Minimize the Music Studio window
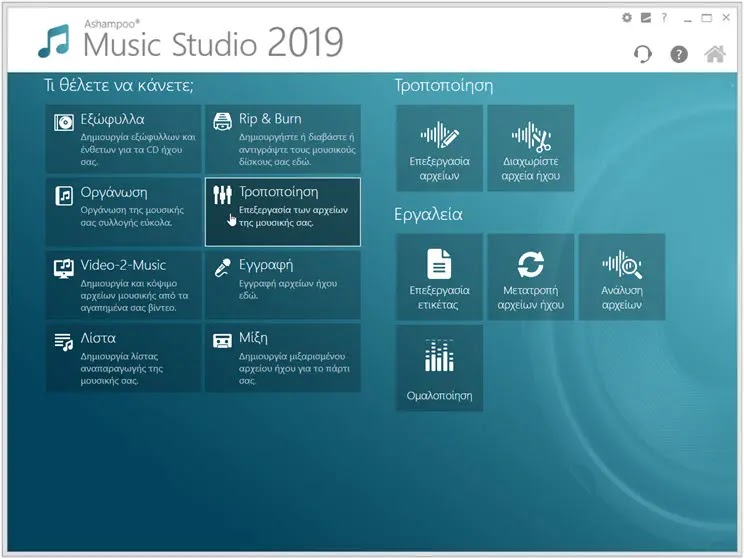The width and height of the screenshot is (744, 559). coord(688,19)
